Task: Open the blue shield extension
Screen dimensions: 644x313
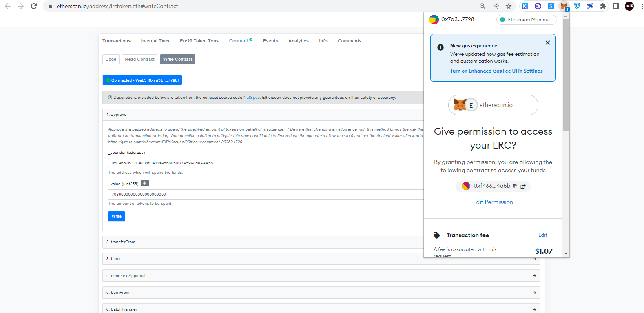Action: click(577, 6)
